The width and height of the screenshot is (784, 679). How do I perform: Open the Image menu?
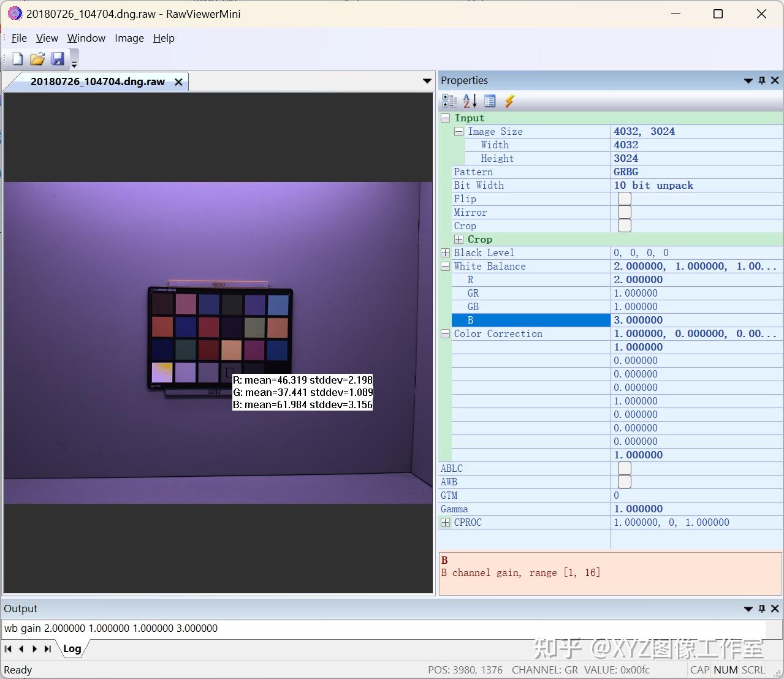[x=129, y=38]
